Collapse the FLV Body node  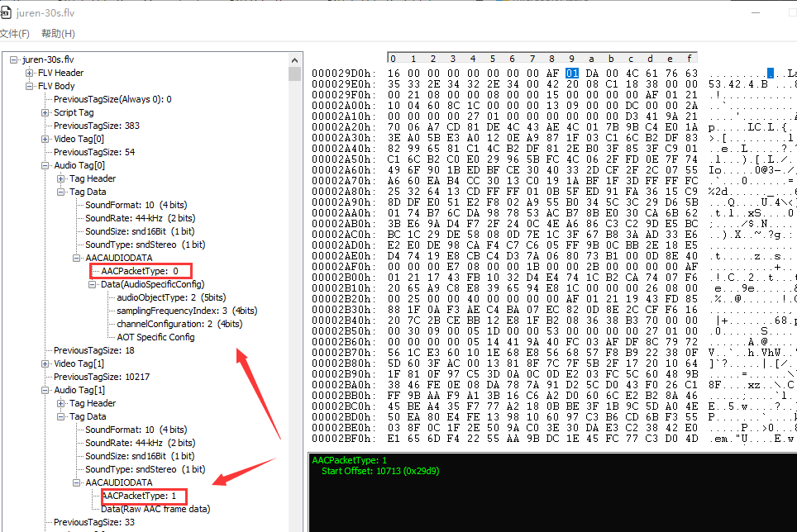tap(30, 86)
